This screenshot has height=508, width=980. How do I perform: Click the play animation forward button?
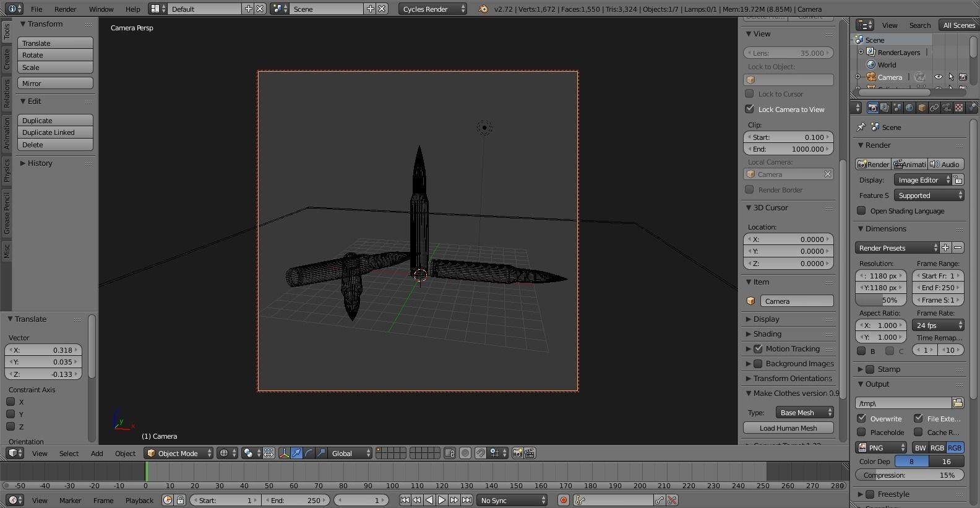(442, 500)
